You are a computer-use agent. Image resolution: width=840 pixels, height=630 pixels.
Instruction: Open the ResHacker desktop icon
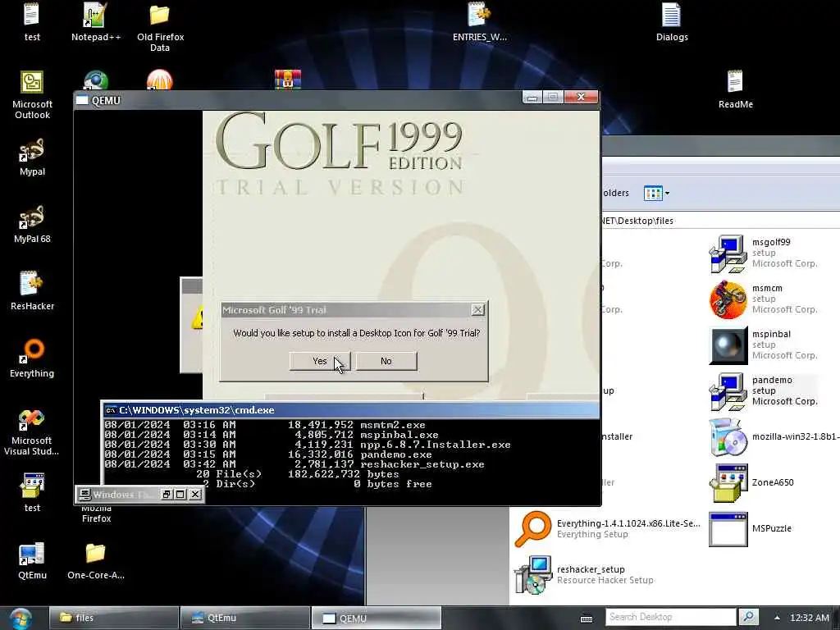pyautogui.click(x=32, y=291)
